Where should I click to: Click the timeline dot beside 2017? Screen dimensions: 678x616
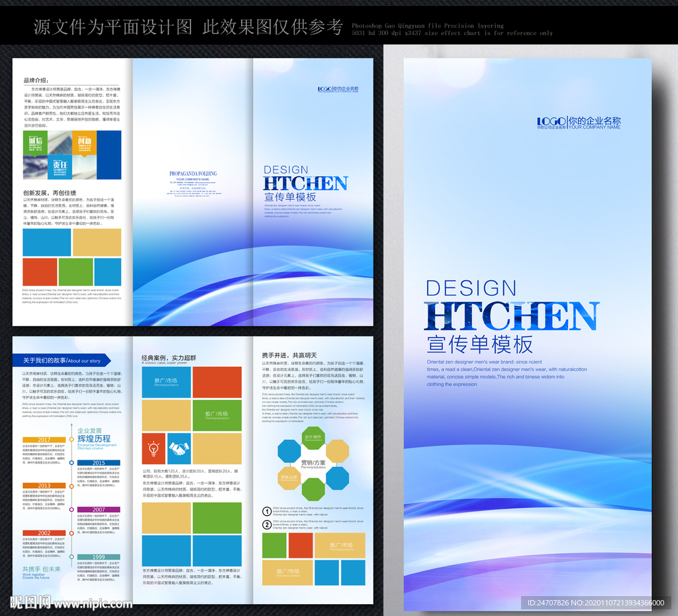tap(72, 440)
